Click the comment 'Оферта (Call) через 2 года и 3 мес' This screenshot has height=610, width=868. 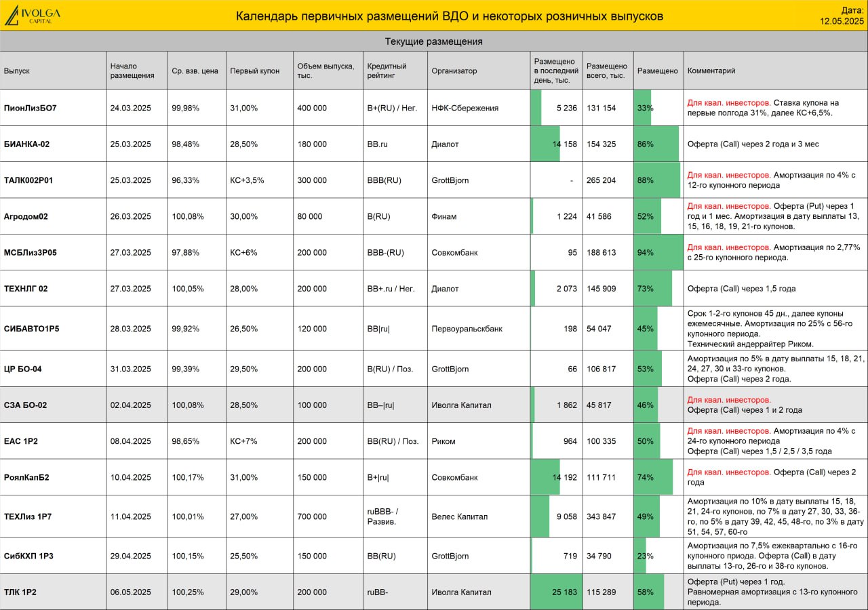(x=753, y=144)
